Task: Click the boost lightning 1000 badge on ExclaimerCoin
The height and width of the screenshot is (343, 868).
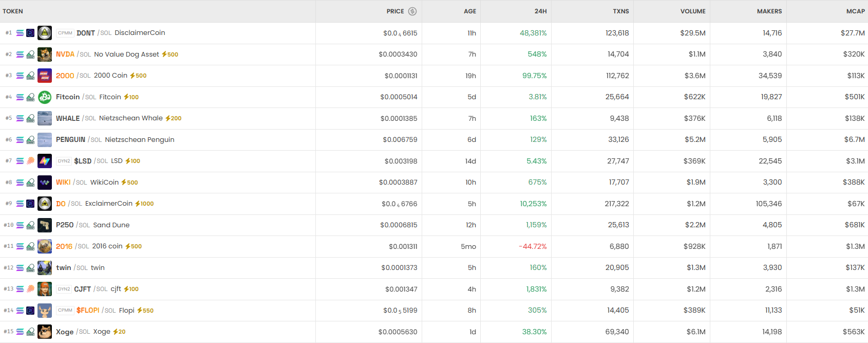Action: click(144, 204)
